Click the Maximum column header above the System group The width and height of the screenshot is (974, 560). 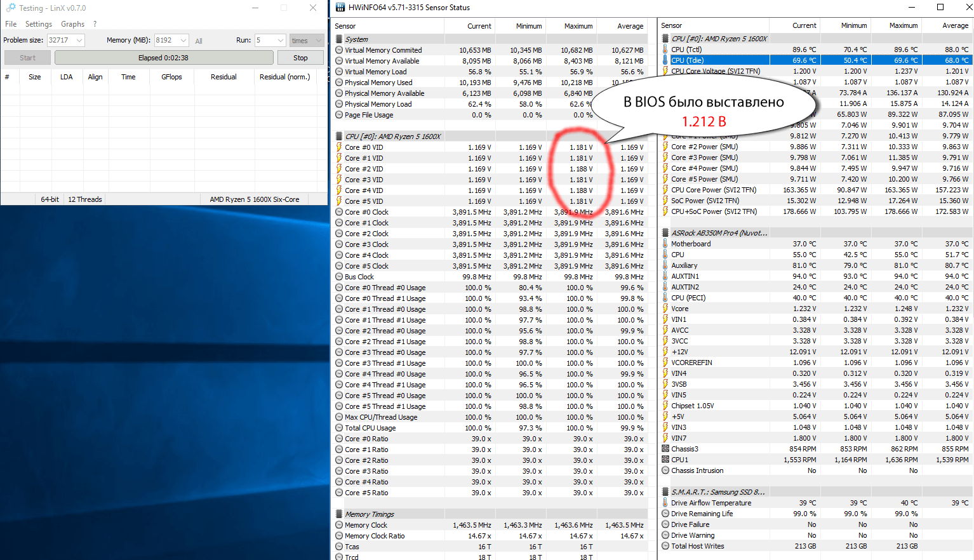[x=578, y=26]
